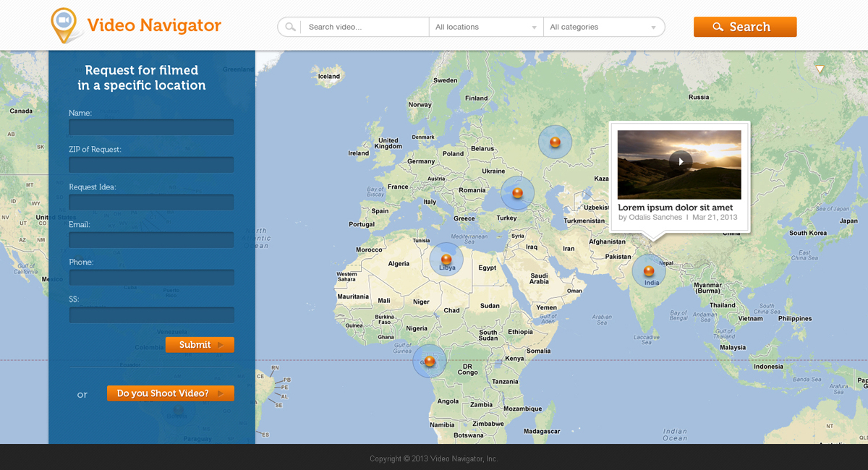Click the Mar 21, 2013 date text
Viewport: 868px width, 470px height.
coord(715,217)
